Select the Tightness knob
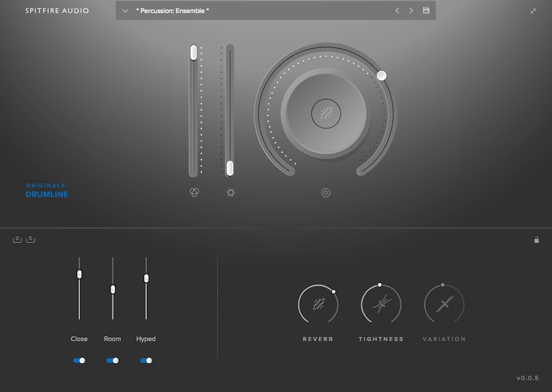 (x=381, y=304)
